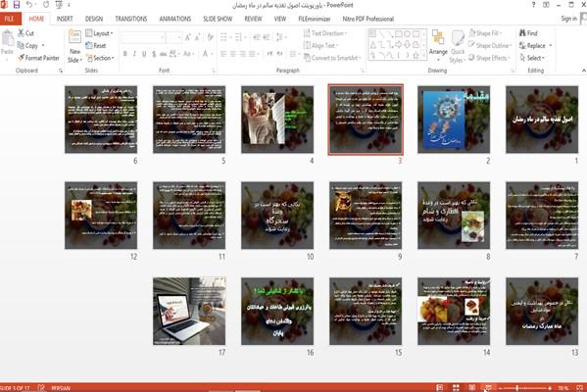The height and width of the screenshot is (392, 587).
Task: Start slide show from status bar icon
Action: pos(488,388)
